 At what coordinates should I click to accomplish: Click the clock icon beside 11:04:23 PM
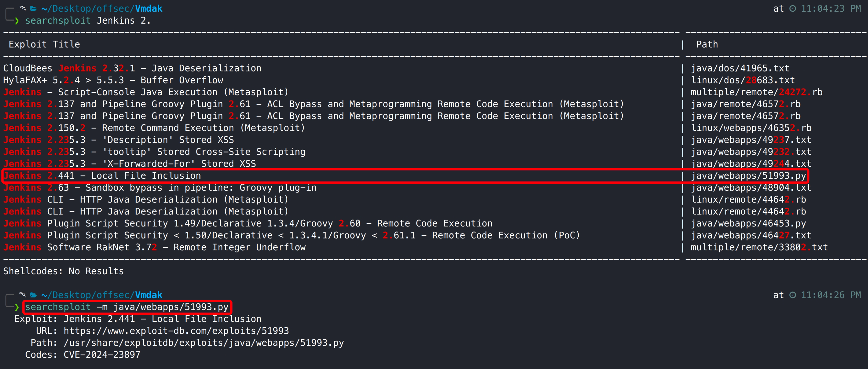[793, 8]
